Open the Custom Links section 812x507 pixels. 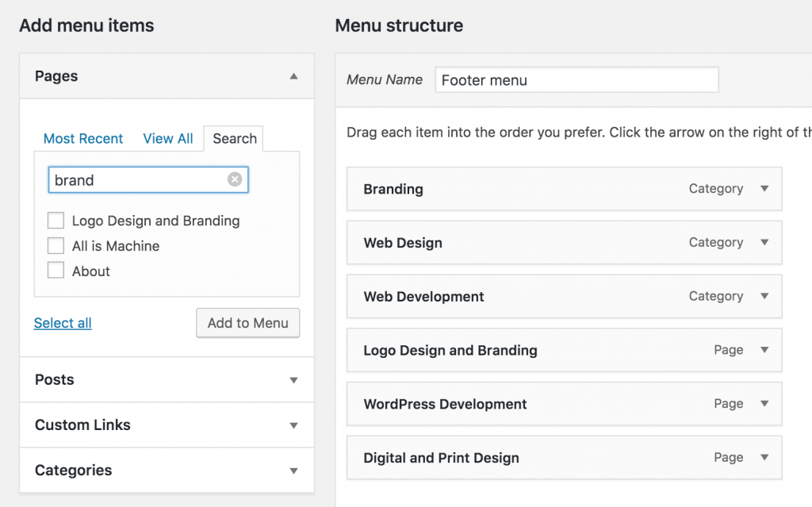[293, 425]
